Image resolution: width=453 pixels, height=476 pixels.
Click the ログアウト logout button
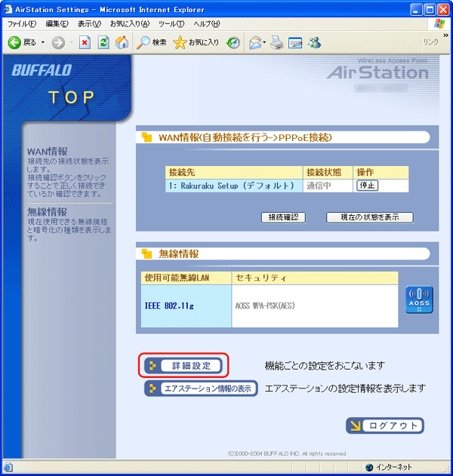pyautogui.click(x=385, y=425)
